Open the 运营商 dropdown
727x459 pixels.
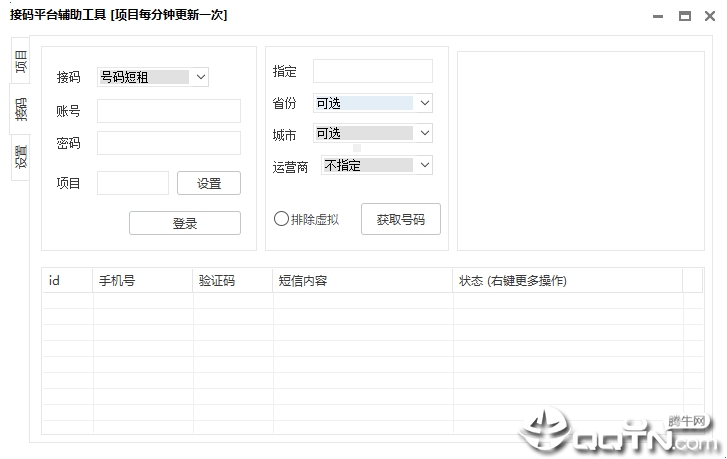tap(376, 165)
